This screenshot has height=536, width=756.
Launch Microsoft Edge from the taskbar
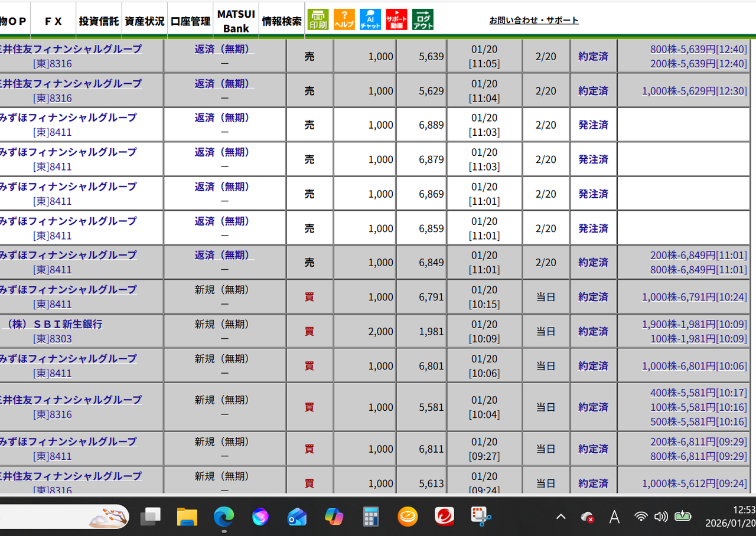[x=224, y=517]
